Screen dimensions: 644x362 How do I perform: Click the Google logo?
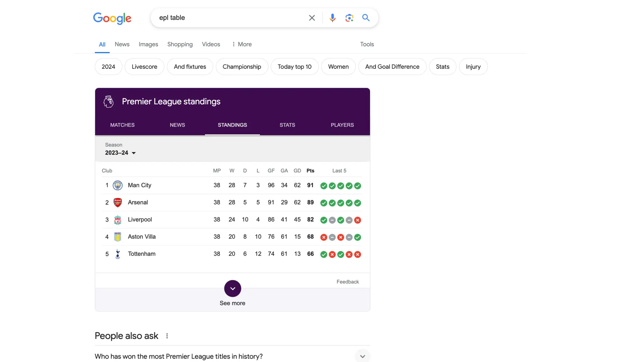pos(112,19)
